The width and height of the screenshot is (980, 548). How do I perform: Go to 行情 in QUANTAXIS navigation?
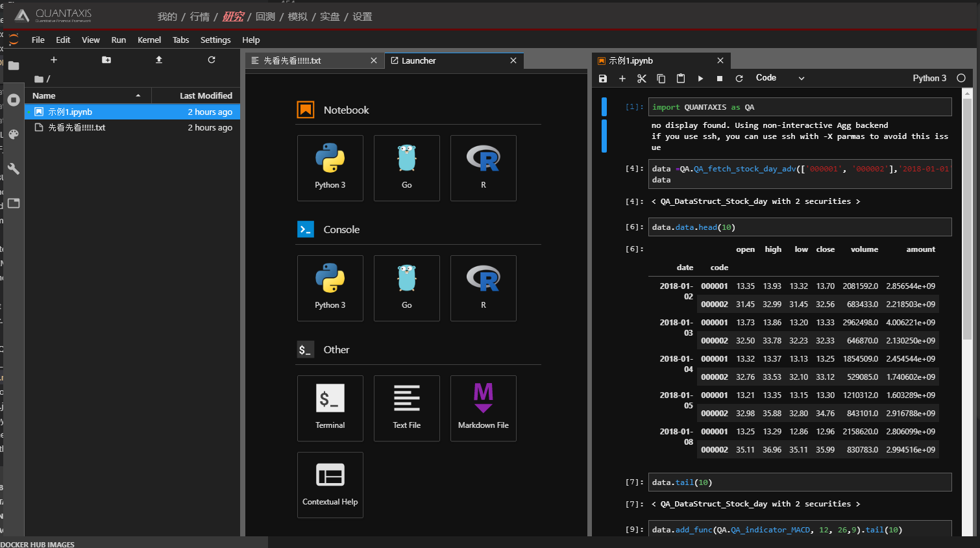point(200,17)
